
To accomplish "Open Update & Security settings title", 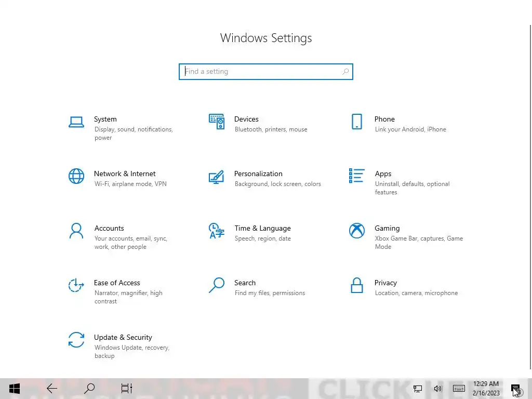I will coord(123,338).
